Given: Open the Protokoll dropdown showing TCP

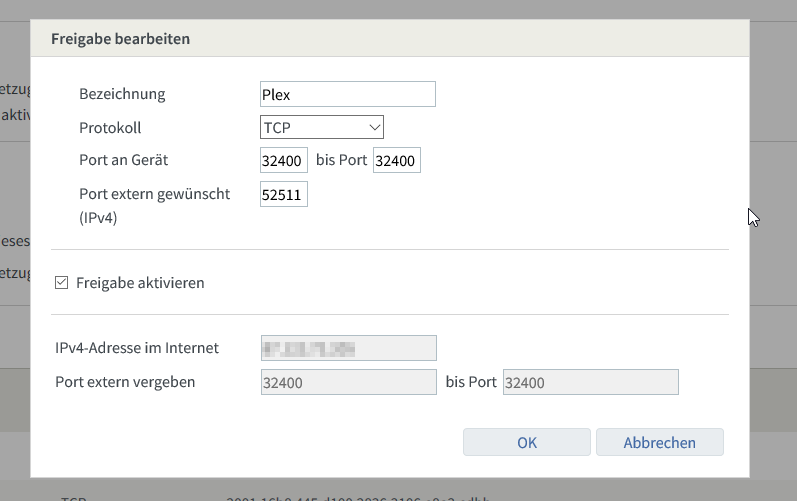Looking at the screenshot, I should [321, 127].
